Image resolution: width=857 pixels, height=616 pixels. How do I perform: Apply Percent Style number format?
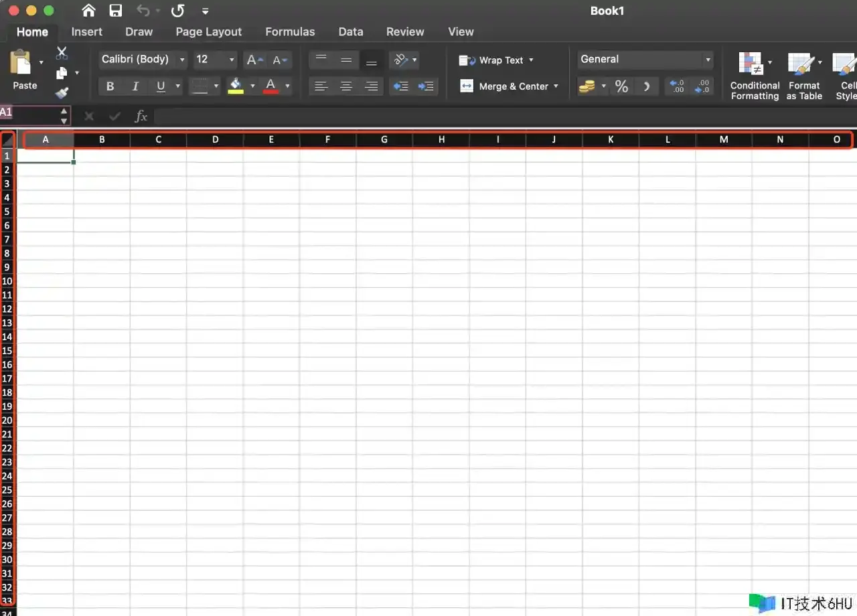(x=621, y=86)
